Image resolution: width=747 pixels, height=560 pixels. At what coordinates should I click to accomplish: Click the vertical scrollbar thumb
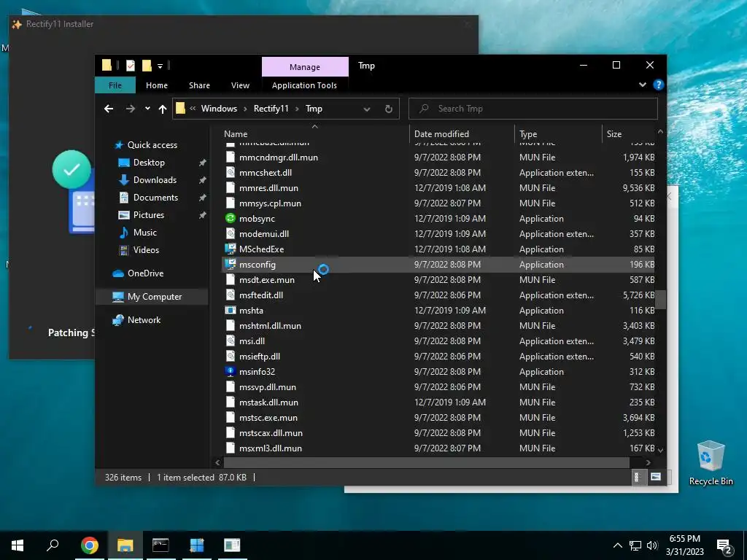660,299
